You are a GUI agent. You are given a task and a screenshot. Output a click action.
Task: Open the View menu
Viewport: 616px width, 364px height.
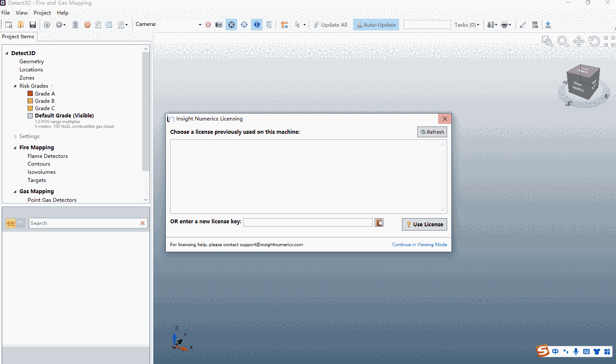(22, 13)
